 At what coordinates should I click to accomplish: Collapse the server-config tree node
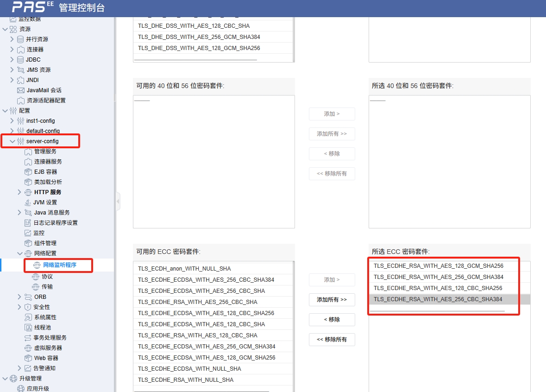click(x=12, y=141)
